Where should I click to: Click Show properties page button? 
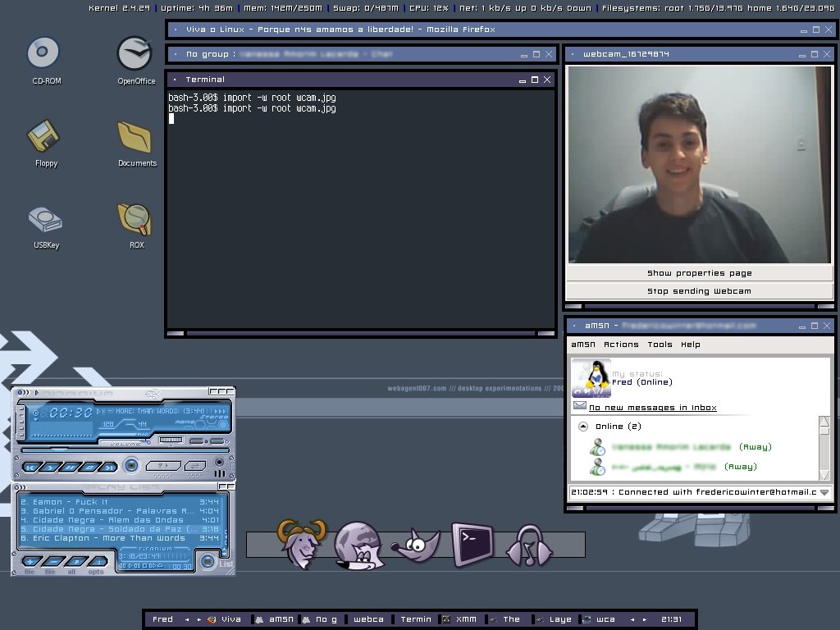[699, 273]
